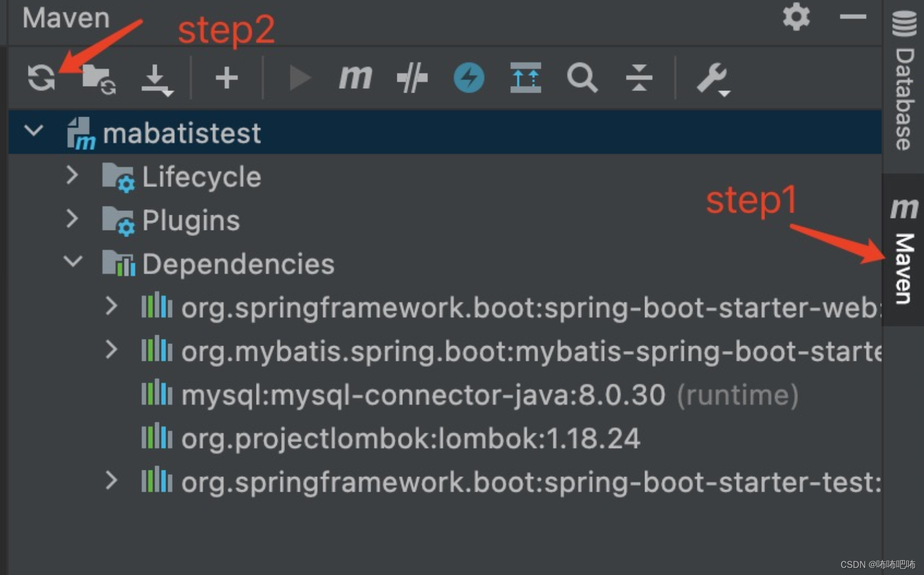This screenshot has width=924, height=575.
Task: Click the mysql-connector library bars icon
Action: (157, 392)
